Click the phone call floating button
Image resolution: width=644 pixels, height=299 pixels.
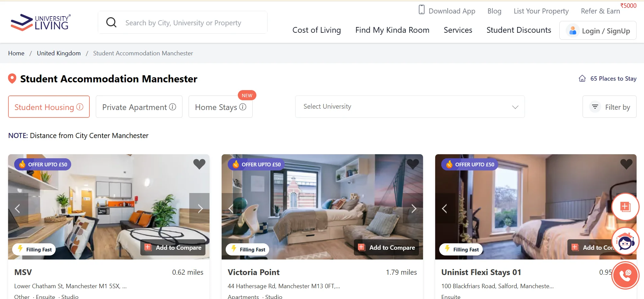625,275
